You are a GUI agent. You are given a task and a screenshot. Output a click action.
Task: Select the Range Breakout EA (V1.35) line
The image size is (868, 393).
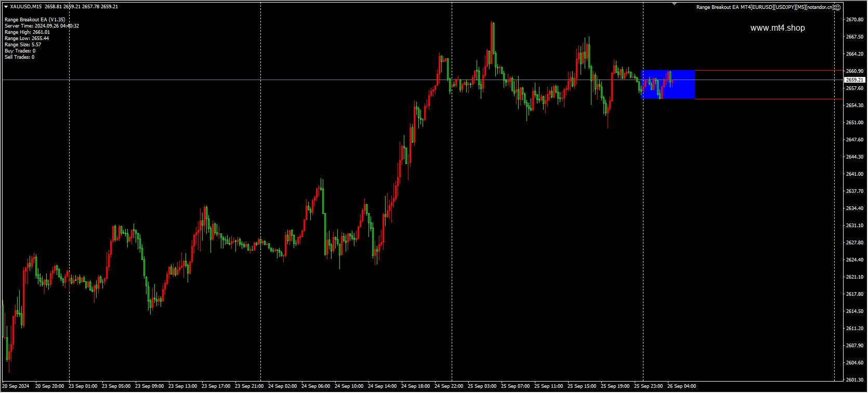coord(35,20)
